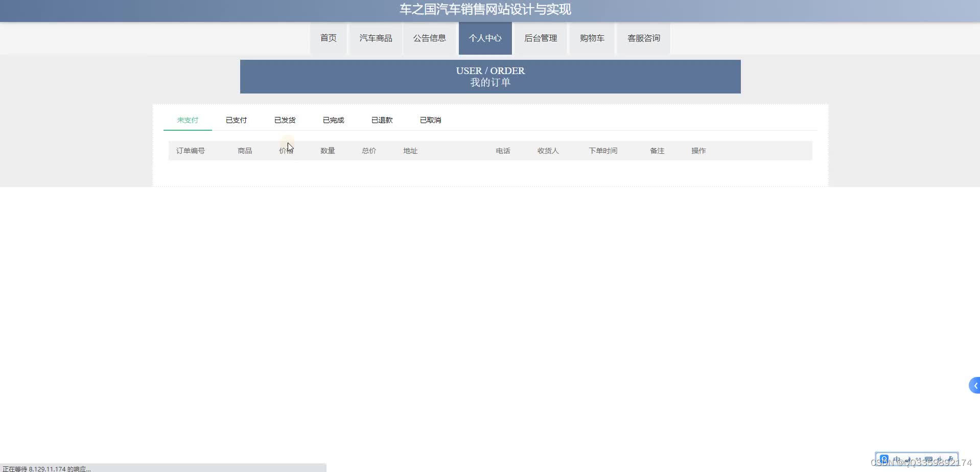Switch to the 未支付 orders tab
The width and height of the screenshot is (980, 472).
coord(188,120)
